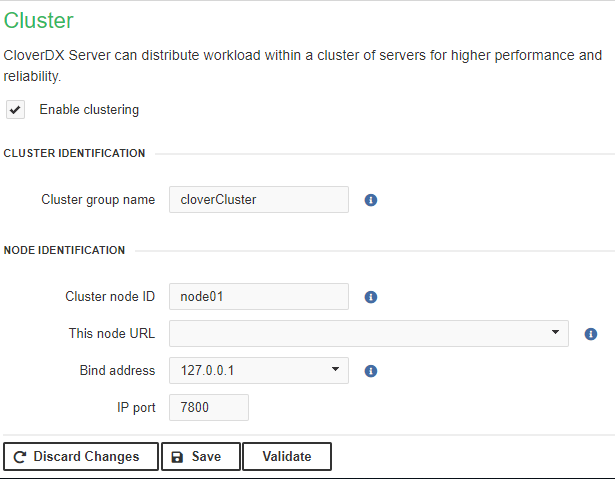Click the IP port label
This screenshot has height=479, width=615.
136,408
